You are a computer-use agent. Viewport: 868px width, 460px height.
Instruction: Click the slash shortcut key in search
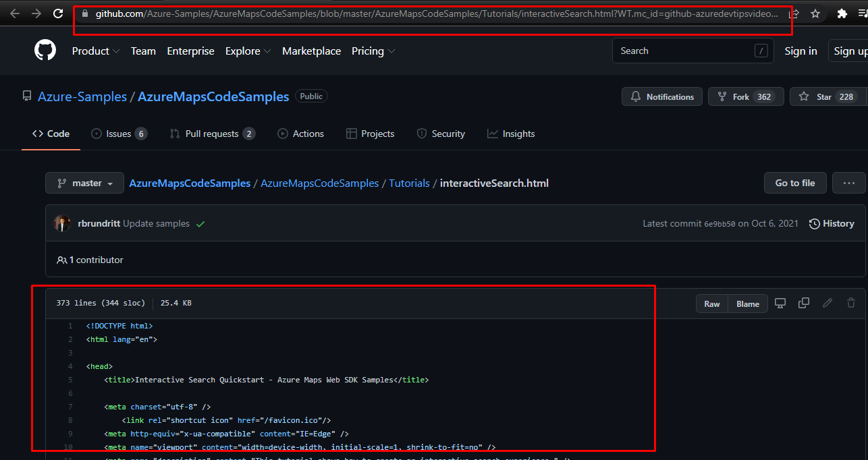(761, 51)
